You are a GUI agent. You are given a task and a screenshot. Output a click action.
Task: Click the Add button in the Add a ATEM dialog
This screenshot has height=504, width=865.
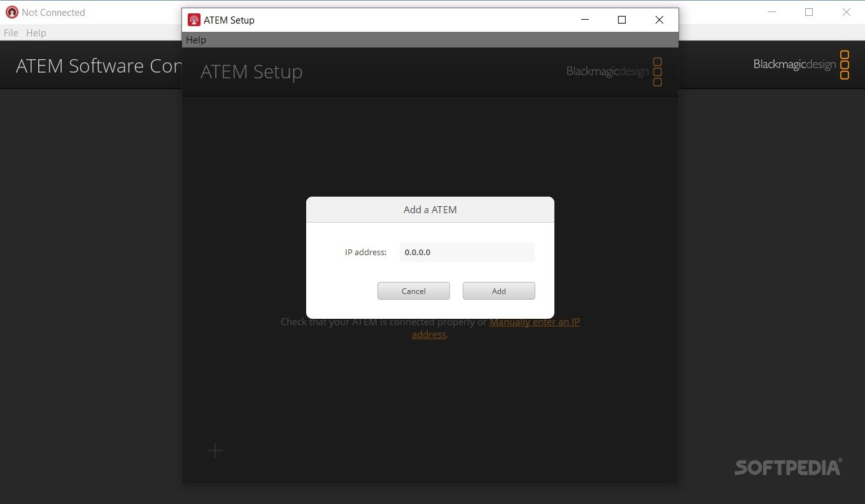click(x=498, y=291)
